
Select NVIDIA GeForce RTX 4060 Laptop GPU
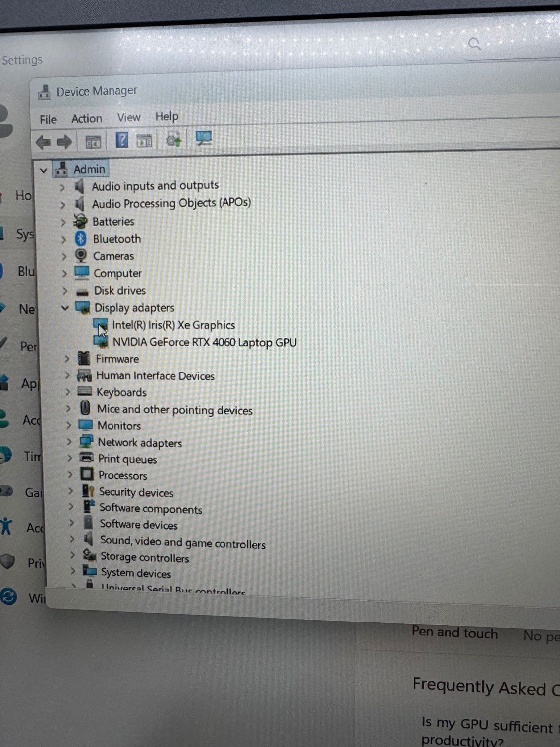[204, 342]
